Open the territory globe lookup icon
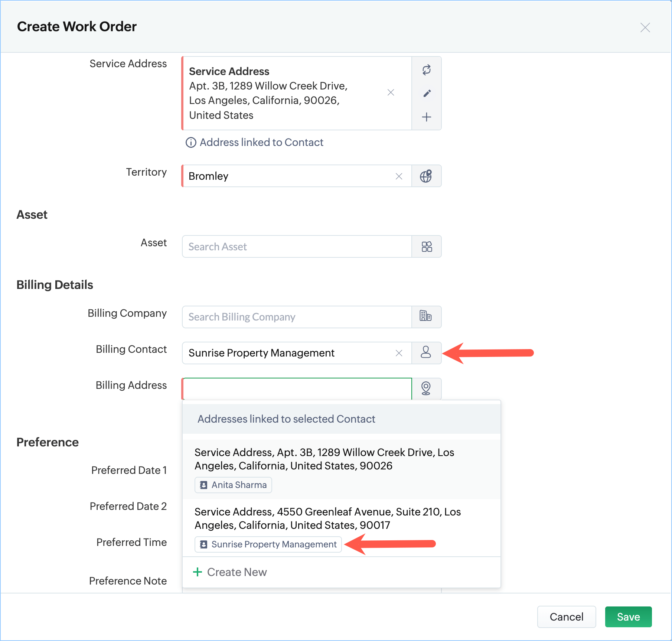Viewport: 672px width, 641px height. click(426, 176)
